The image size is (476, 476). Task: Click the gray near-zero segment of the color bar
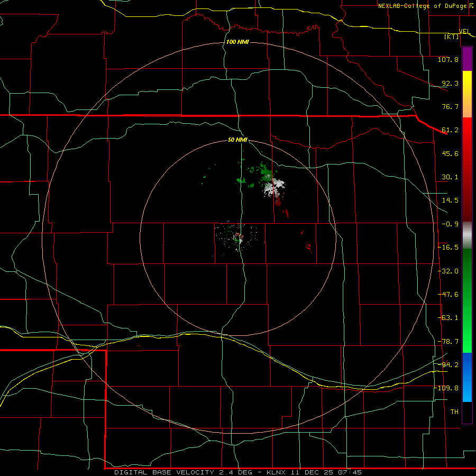467,235
